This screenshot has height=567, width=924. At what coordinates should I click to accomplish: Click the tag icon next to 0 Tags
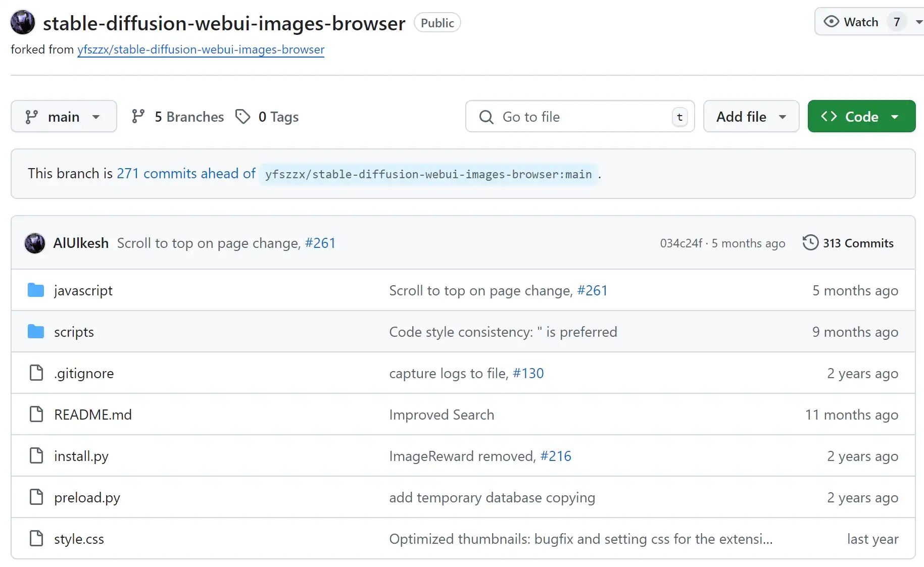[242, 117]
